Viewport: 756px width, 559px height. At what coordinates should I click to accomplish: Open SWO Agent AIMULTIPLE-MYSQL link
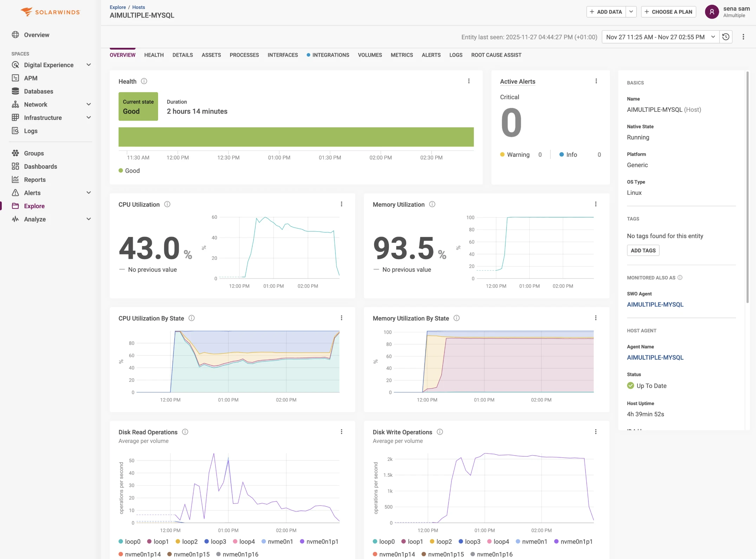point(655,304)
